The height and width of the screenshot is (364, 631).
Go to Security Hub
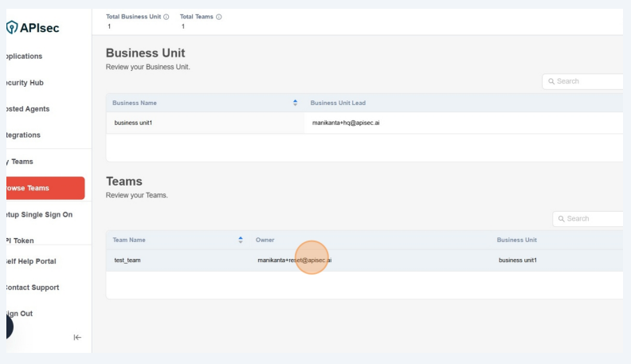click(x=24, y=83)
